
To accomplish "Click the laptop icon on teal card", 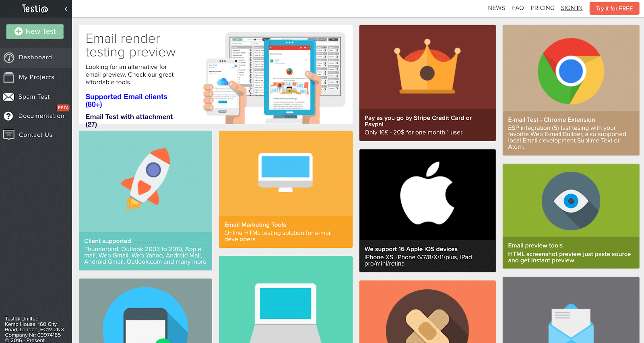I will coord(285,313).
